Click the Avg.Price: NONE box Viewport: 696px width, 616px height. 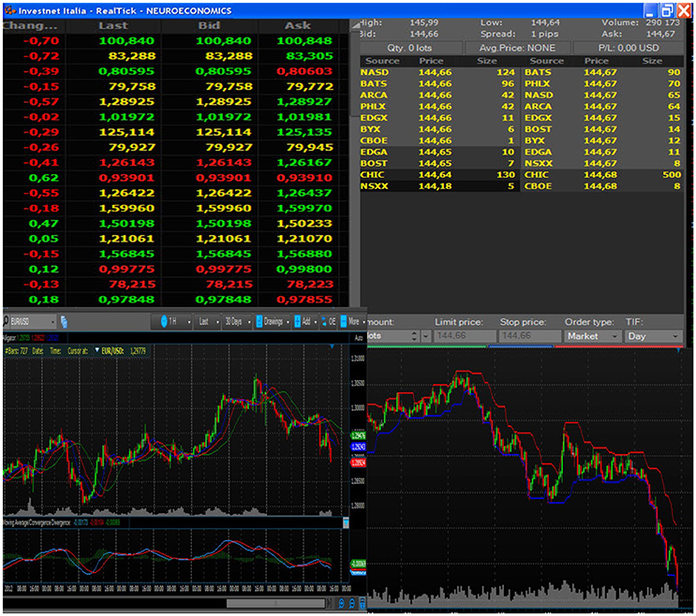pos(517,48)
